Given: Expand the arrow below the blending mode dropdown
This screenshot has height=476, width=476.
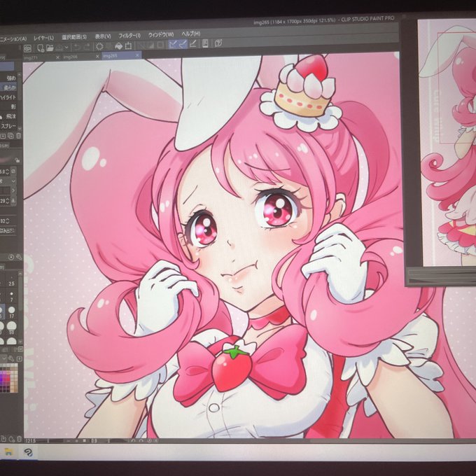Looking at the screenshot, I should point(13,190).
